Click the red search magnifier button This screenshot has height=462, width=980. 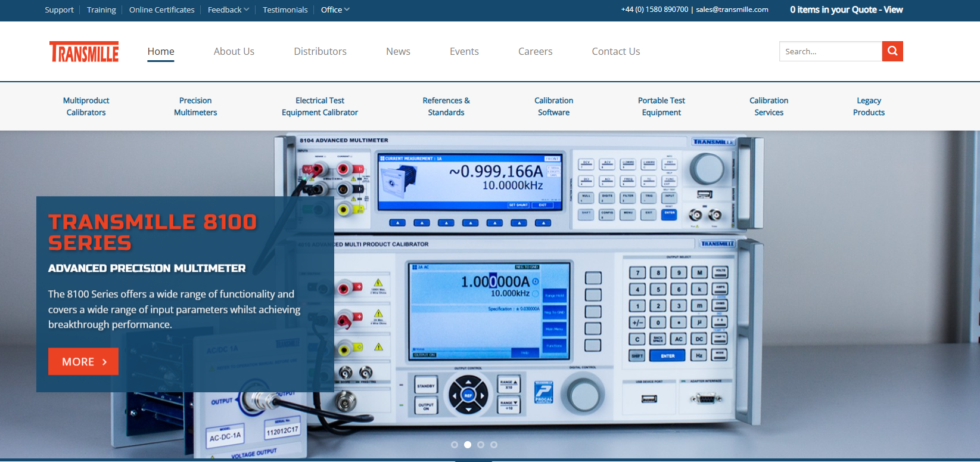click(892, 51)
